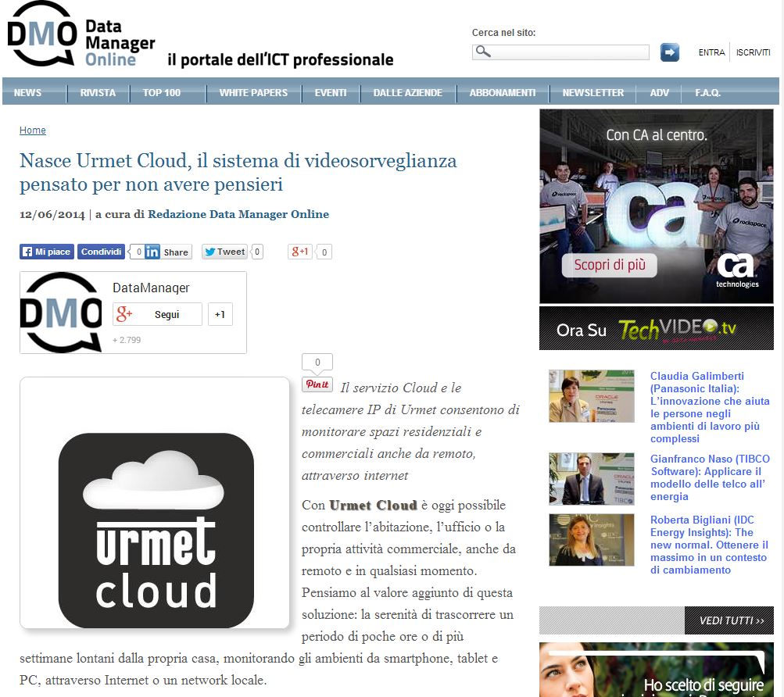Click the Pinterest count bubble above Pin it

tap(317, 363)
